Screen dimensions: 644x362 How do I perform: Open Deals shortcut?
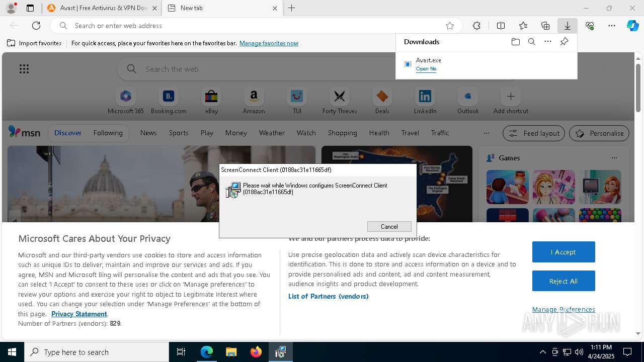point(382,101)
